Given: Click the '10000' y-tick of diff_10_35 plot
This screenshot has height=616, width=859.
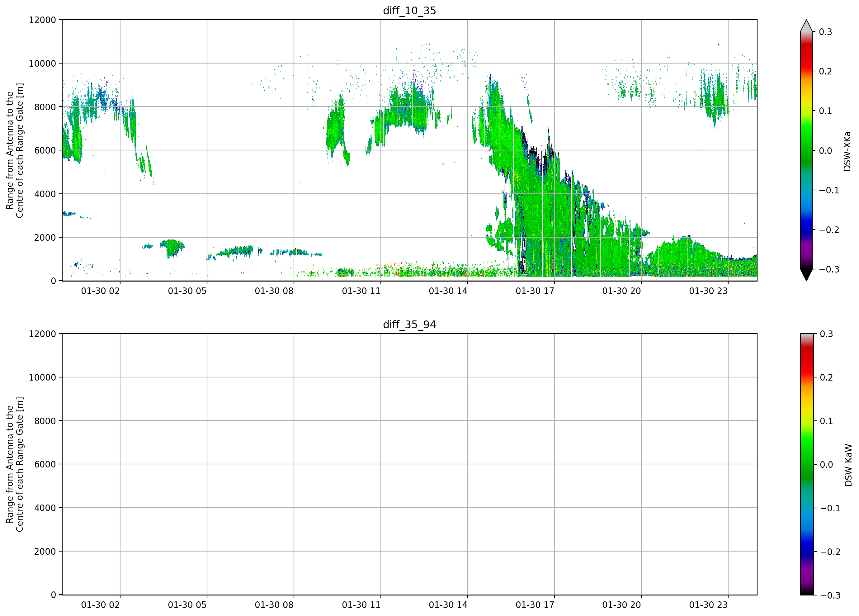Looking at the screenshot, I should click(x=42, y=64).
